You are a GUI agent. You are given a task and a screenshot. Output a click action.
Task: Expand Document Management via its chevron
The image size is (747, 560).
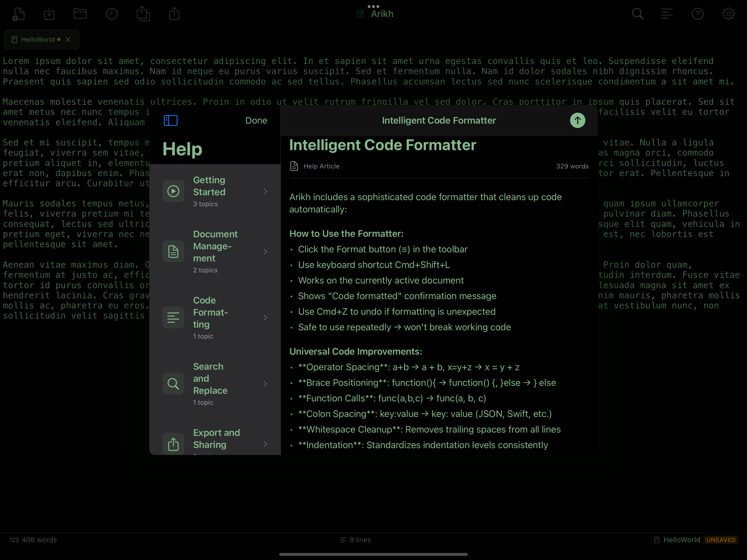pyautogui.click(x=265, y=251)
